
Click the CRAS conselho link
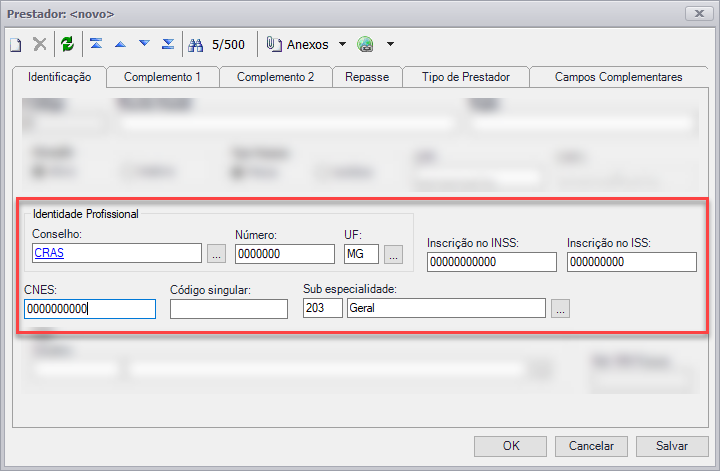coord(49,253)
